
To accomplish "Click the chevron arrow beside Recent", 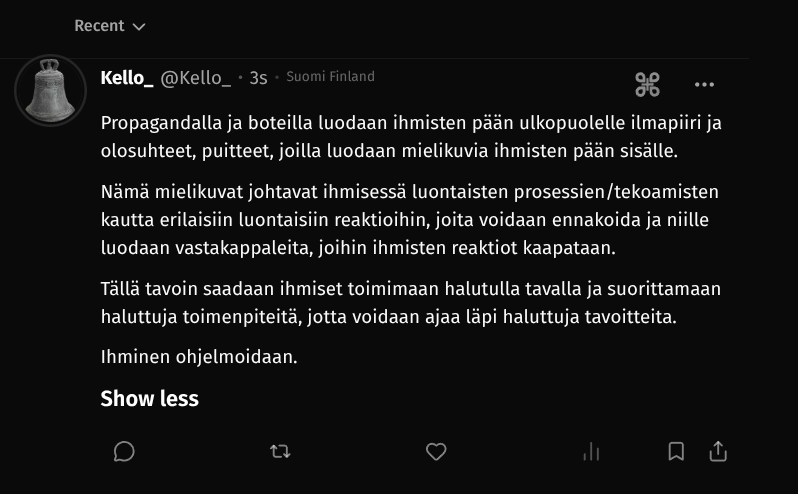I will (x=139, y=27).
